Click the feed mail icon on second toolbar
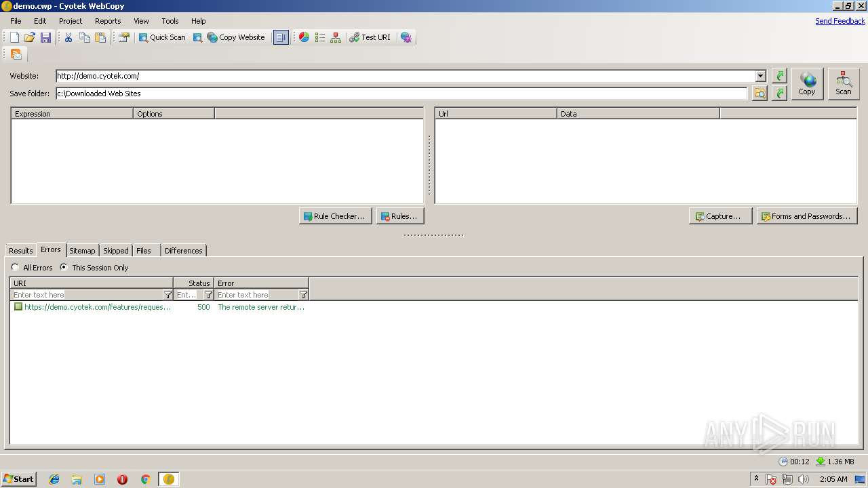Viewport: 868px width, 488px height. [x=16, y=54]
